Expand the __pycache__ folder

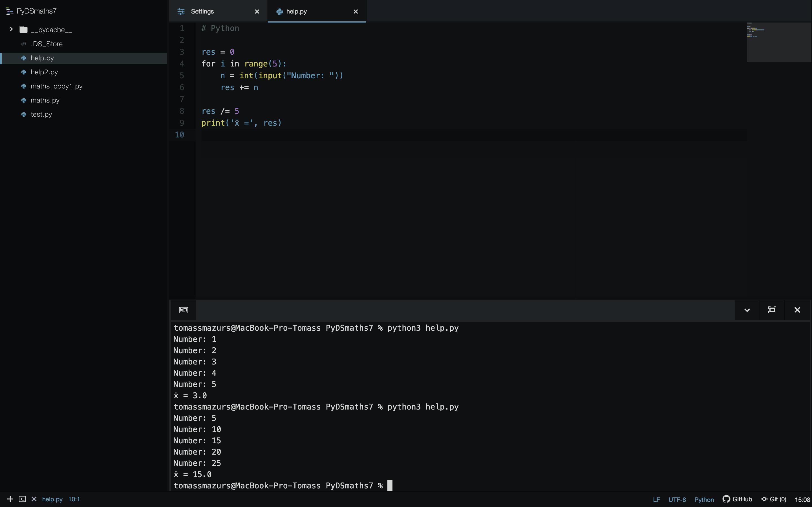11,30
